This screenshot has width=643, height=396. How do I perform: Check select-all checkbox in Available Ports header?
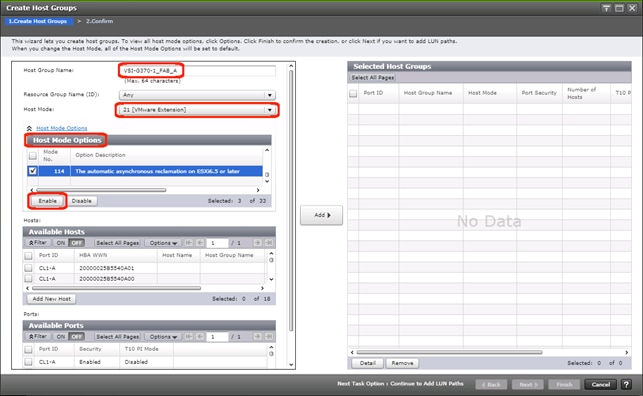pos(28,349)
